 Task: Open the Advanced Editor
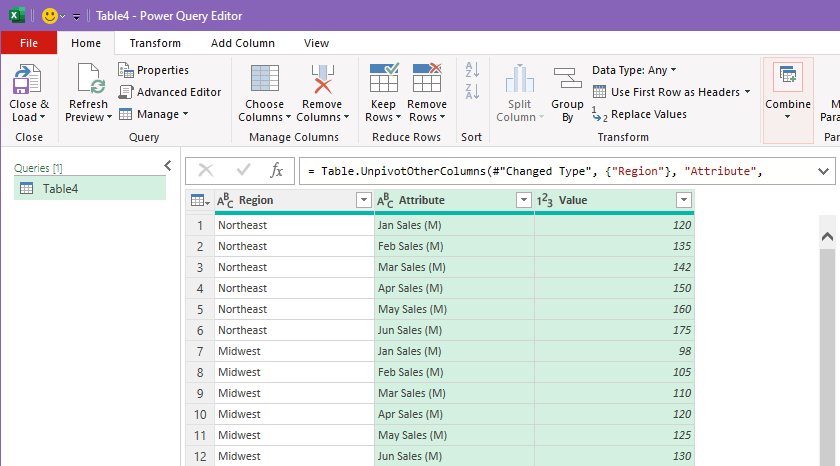[170, 92]
